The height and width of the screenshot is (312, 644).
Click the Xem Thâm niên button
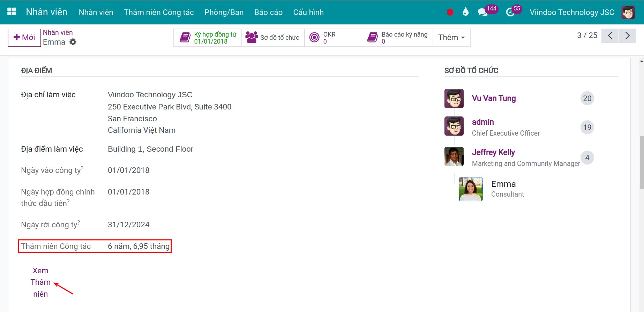click(40, 282)
